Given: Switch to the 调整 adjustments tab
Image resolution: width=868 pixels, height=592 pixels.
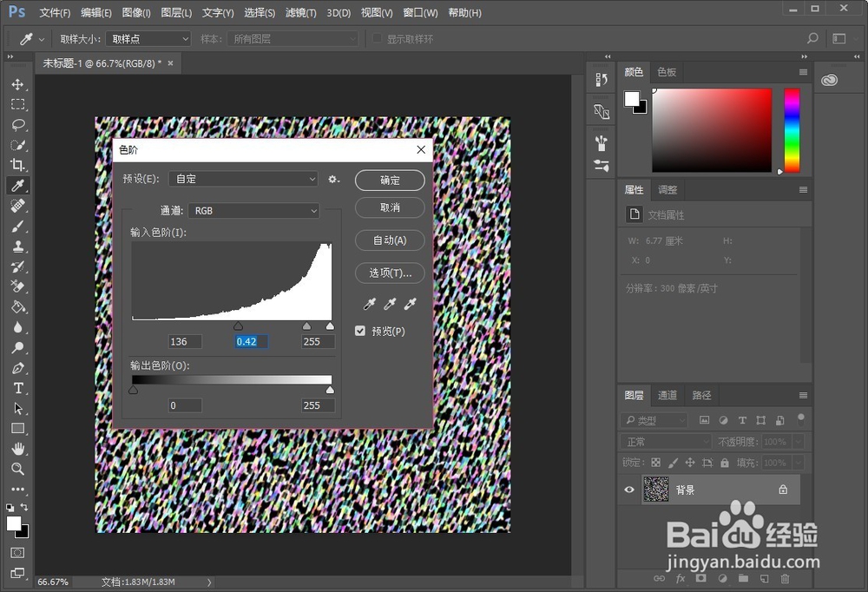Looking at the screenshot, I should tap(667, 190).
